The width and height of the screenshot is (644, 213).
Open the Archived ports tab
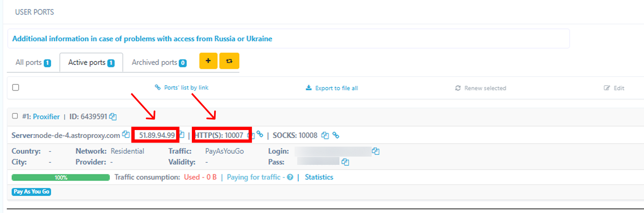[159, 62]
